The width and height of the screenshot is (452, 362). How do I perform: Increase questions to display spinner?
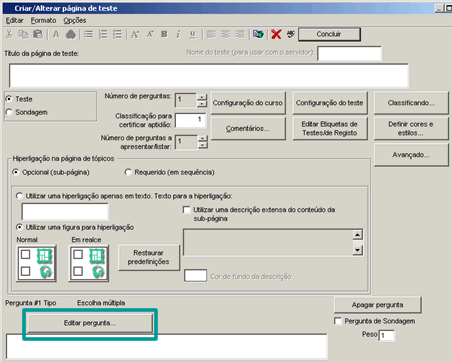coord(202,138)
